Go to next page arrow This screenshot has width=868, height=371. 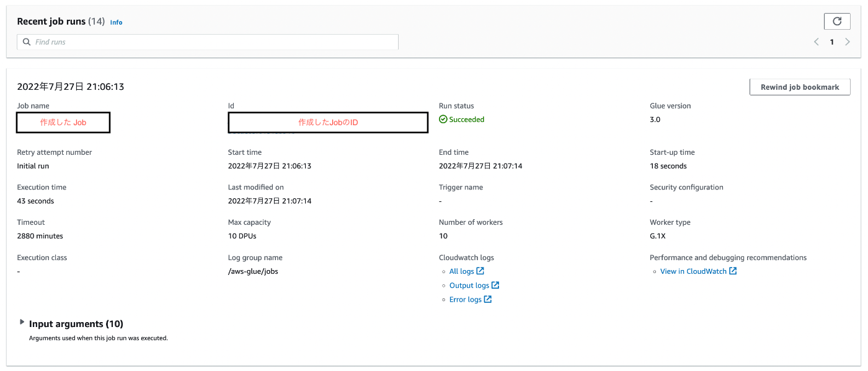click(848, 42)
